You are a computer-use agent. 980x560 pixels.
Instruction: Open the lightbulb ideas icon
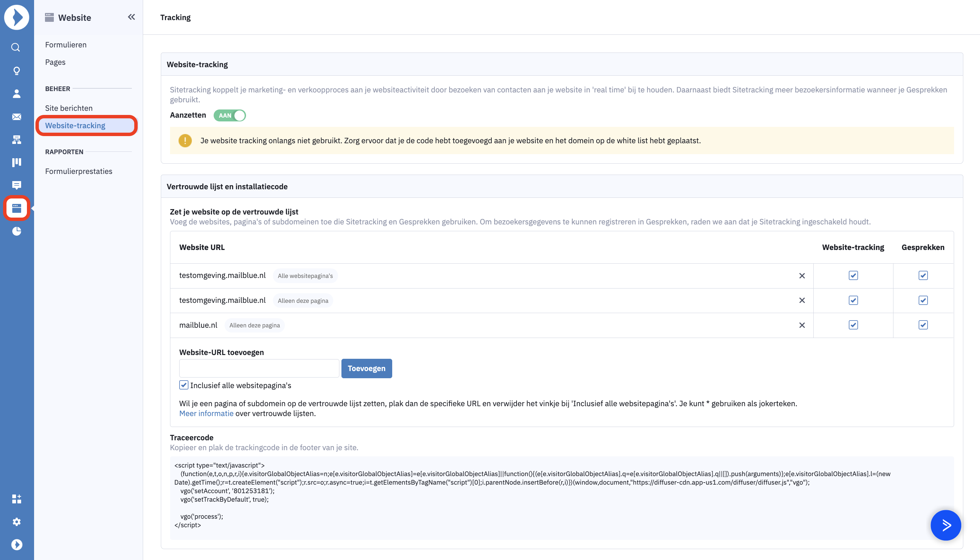pos(16,71)
